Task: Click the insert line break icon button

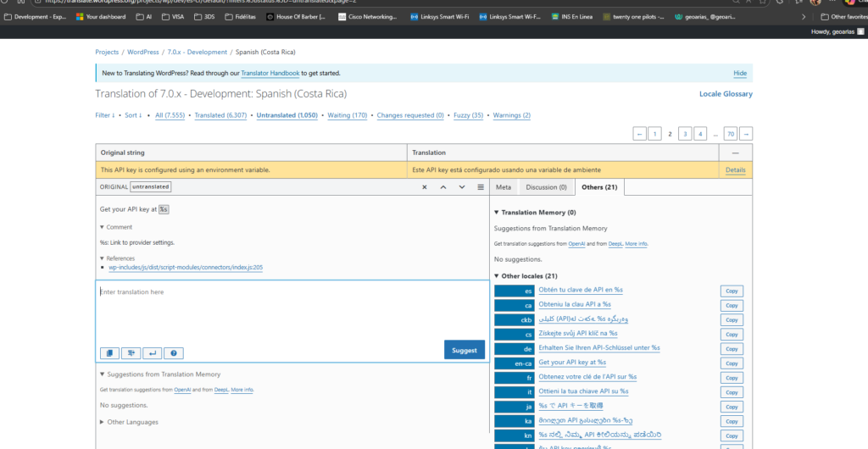Action: pos(153,353)
